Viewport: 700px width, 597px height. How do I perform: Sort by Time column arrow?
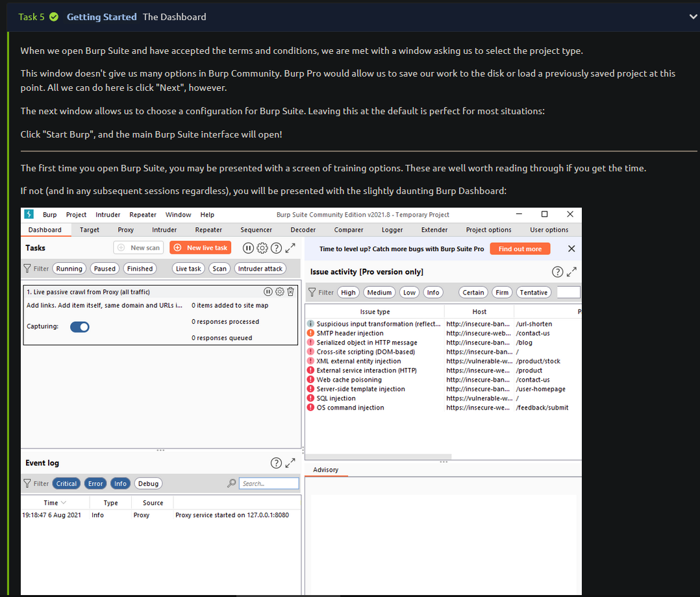pos(64,502)
